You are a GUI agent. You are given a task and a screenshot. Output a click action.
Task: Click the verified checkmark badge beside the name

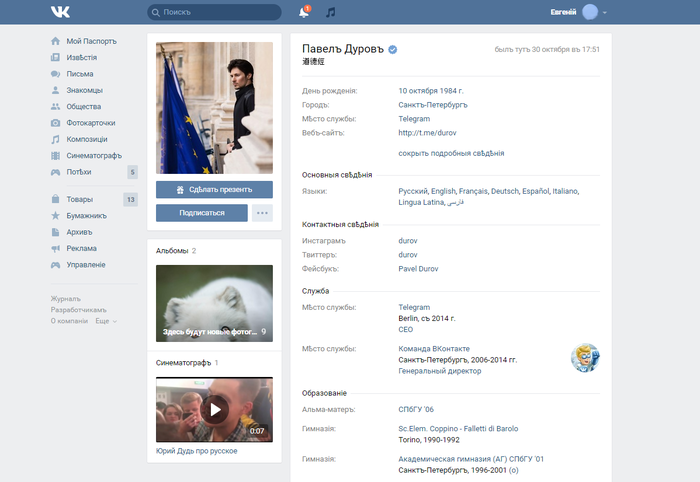point(393,49)
